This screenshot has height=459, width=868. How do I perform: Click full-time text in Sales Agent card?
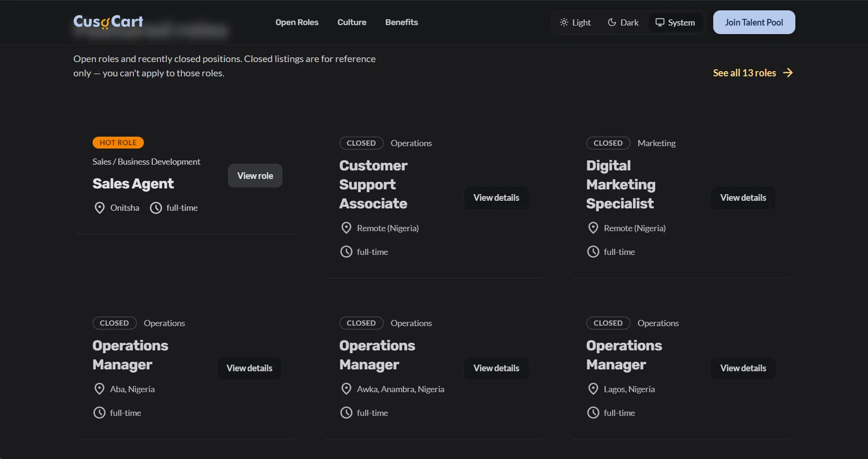click(x=182, y=208)
